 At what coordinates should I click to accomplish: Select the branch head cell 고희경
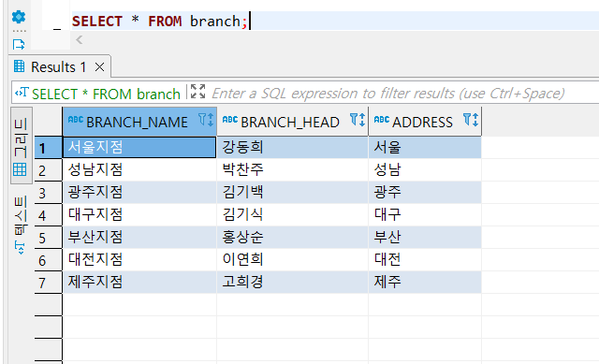tap(293, 283)
